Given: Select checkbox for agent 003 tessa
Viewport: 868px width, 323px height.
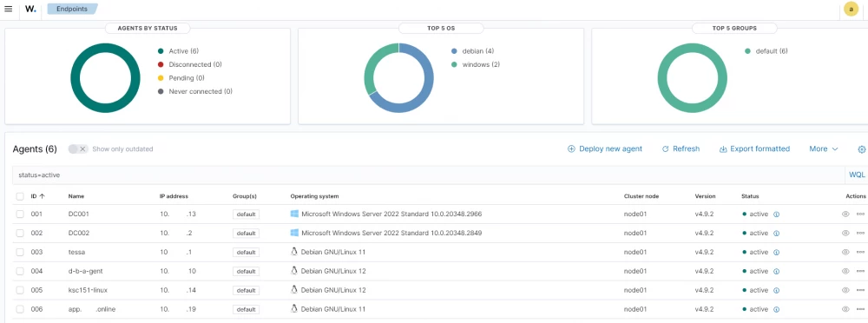Looking at the screenshot, I should (20, 252).
